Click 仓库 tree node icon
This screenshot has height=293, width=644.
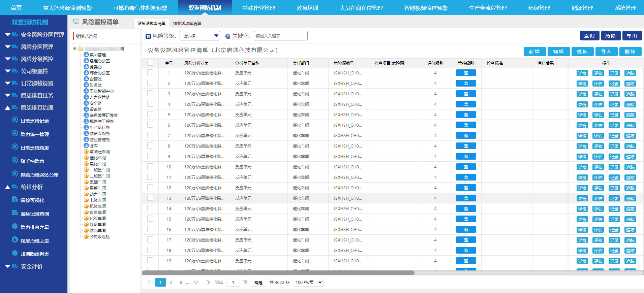[86, 145]
